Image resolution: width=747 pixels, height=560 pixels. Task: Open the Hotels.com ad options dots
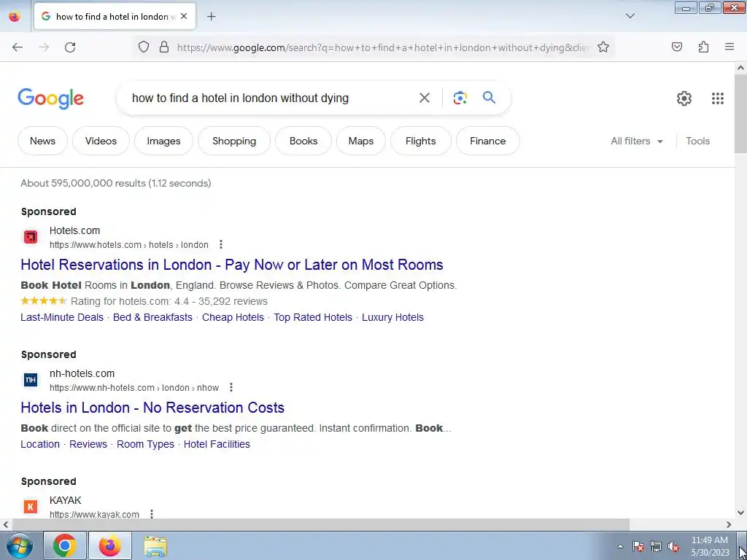point(220,245)
